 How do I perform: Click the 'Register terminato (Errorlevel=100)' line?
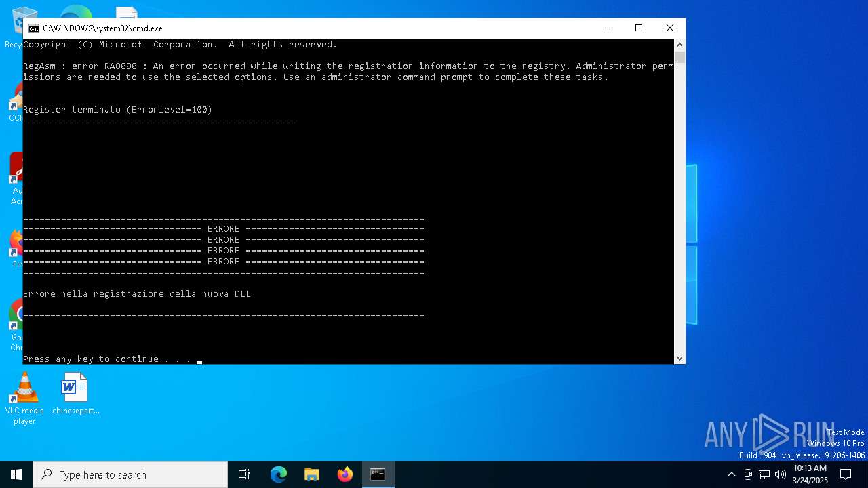click(118, 109)
